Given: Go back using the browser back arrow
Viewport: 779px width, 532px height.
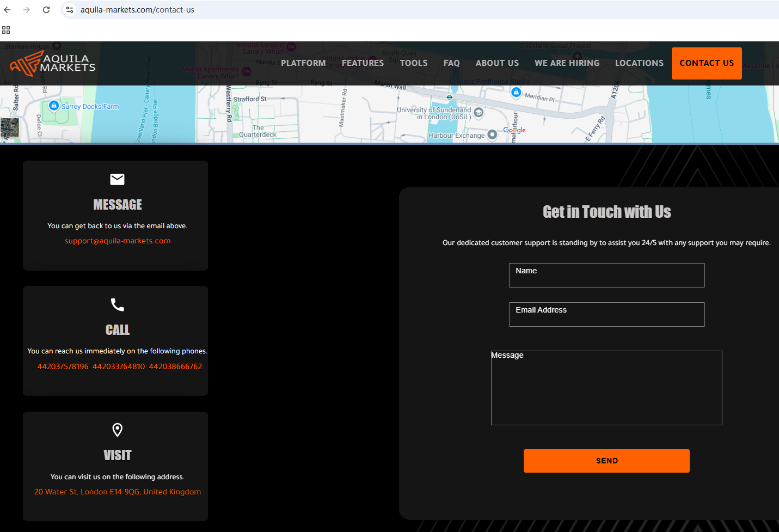Looking at the screenshot, I should pos(8,10).
